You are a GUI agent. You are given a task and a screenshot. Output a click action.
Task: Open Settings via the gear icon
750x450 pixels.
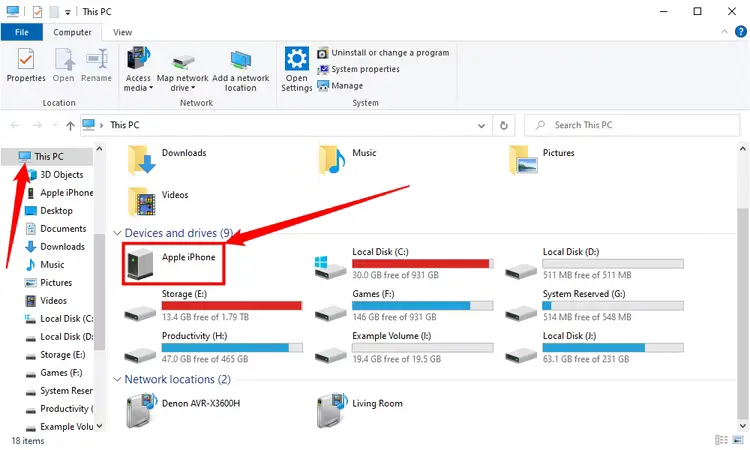297,59
